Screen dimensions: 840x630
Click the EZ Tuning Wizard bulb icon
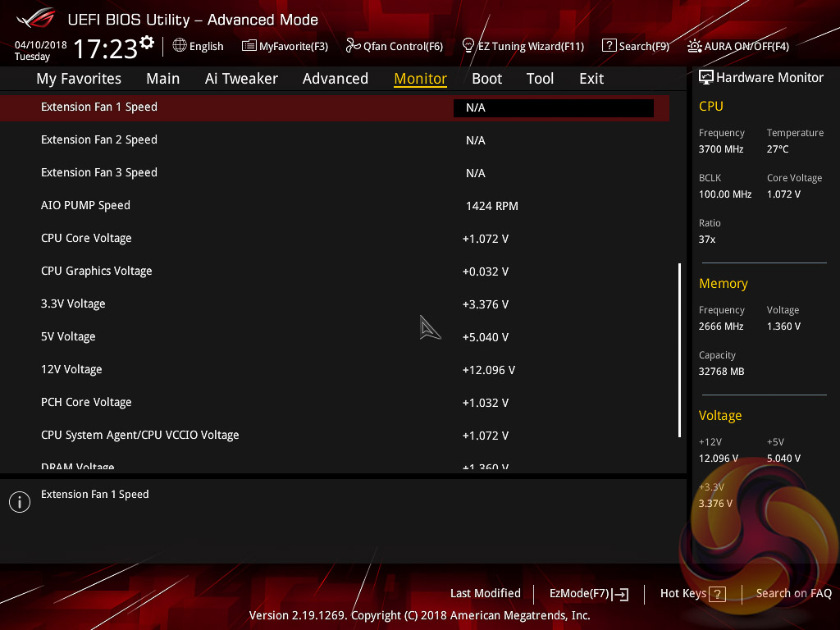[468, 46]
